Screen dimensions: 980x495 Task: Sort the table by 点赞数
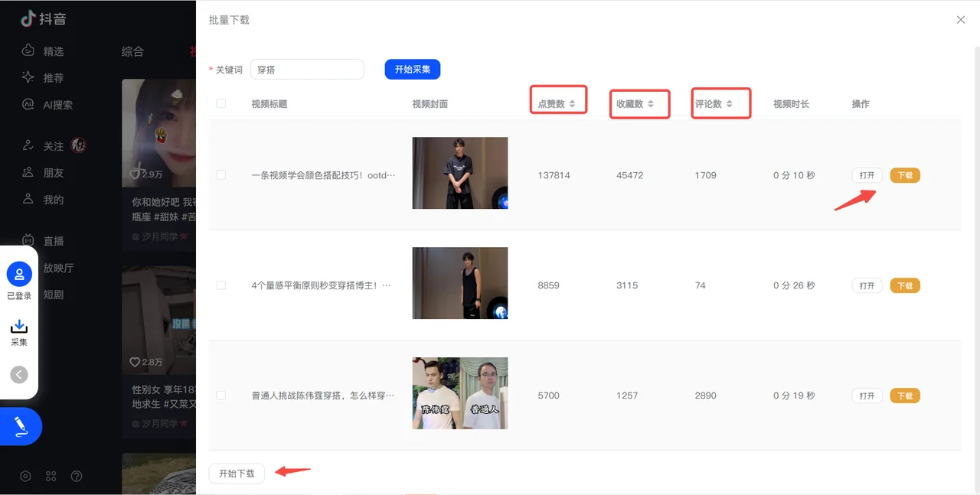558,103
